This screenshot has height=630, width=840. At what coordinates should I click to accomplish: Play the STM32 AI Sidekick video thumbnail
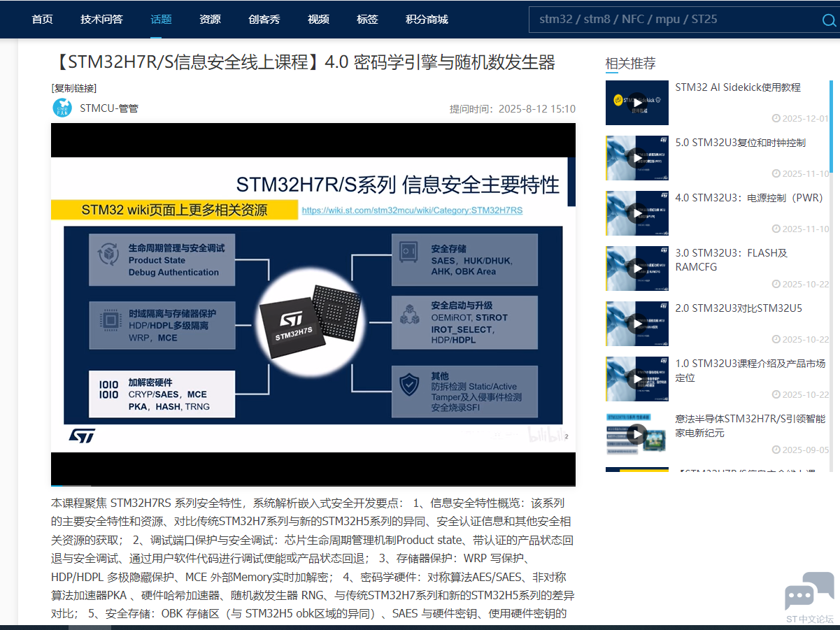tap(636, 103)
